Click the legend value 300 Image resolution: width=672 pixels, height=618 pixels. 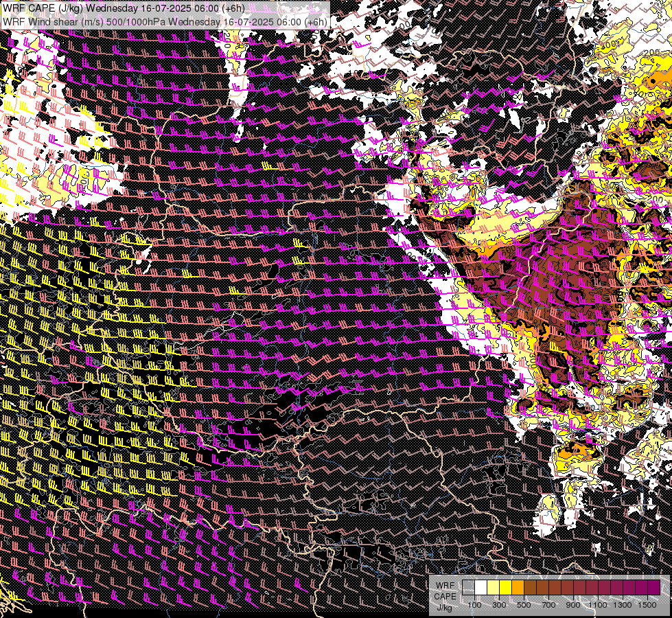pyautogui.click(x=499, y=605)
